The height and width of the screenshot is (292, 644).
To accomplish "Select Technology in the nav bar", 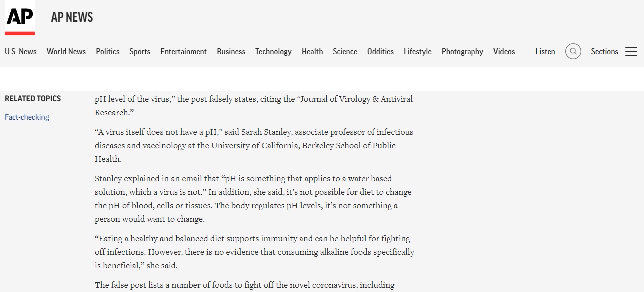I will click(273, 51).
